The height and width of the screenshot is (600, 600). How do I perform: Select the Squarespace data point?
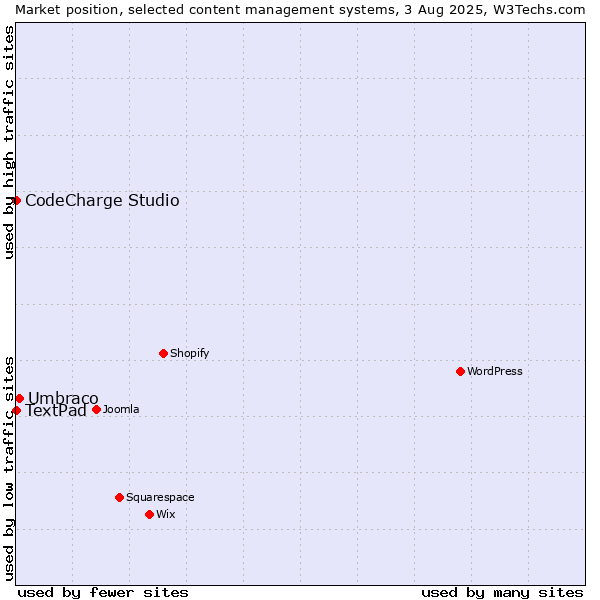pyautogui.click(x=119, y=497)
